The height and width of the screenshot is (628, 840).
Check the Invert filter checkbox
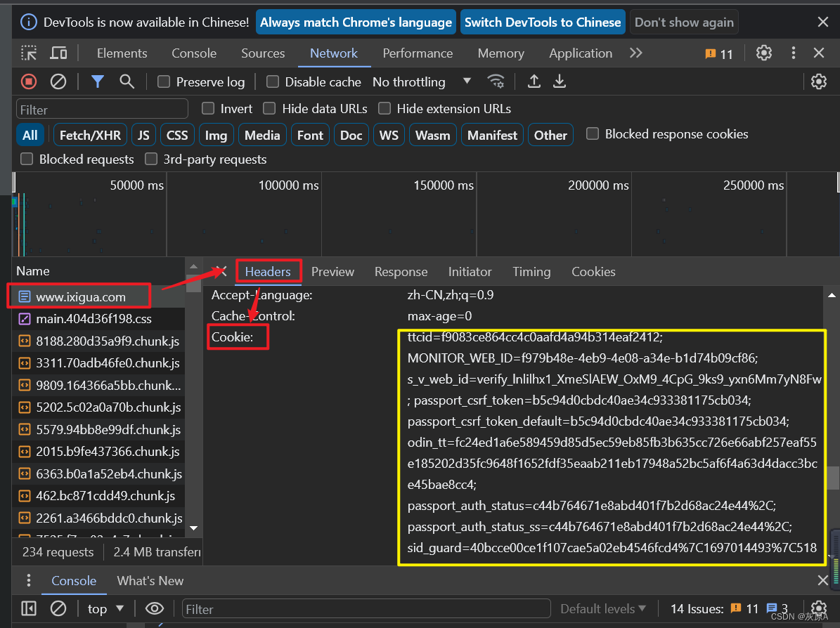(208, 108)
